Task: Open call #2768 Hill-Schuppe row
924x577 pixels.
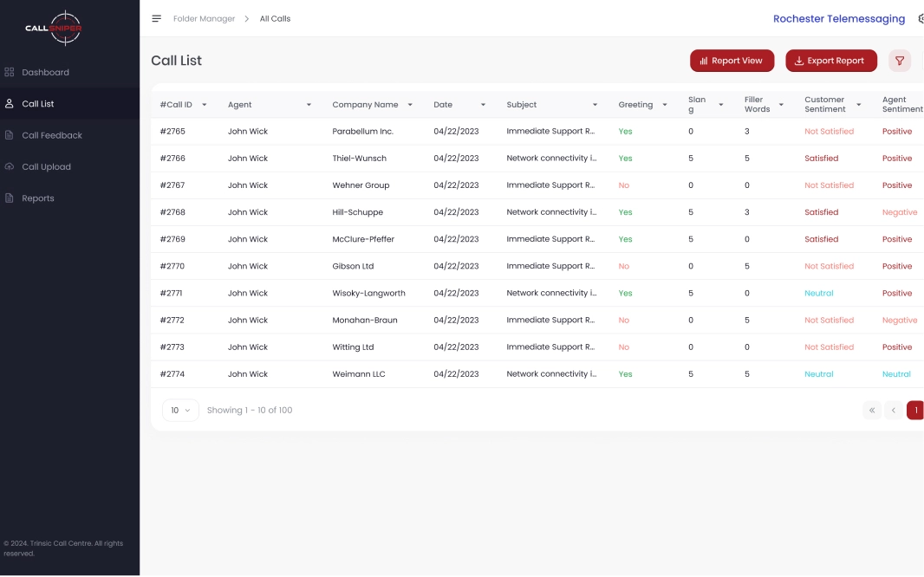Action: pos(357,212)
